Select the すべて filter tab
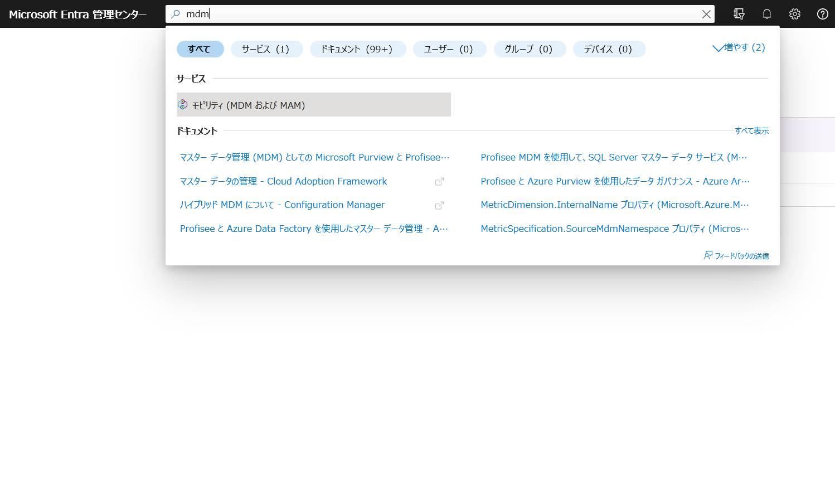This screenshot has width=835, height=504. (x=200, y=49)
